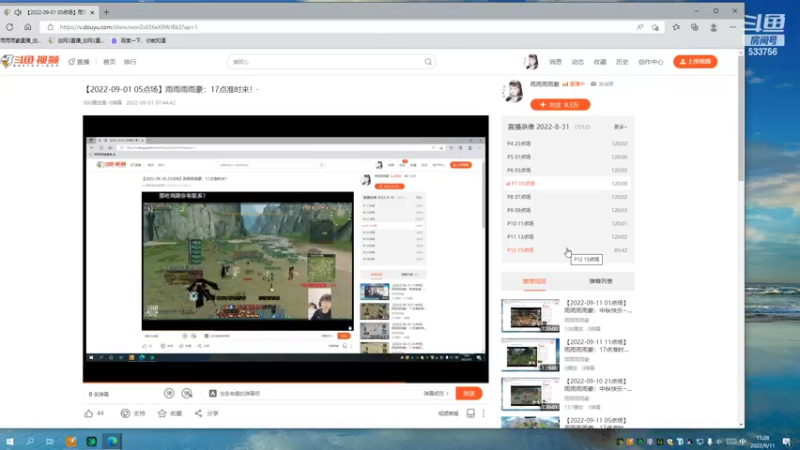Play episode P10 11点场
The width and height of the screenshot is (800, 450).
(567, 223)
